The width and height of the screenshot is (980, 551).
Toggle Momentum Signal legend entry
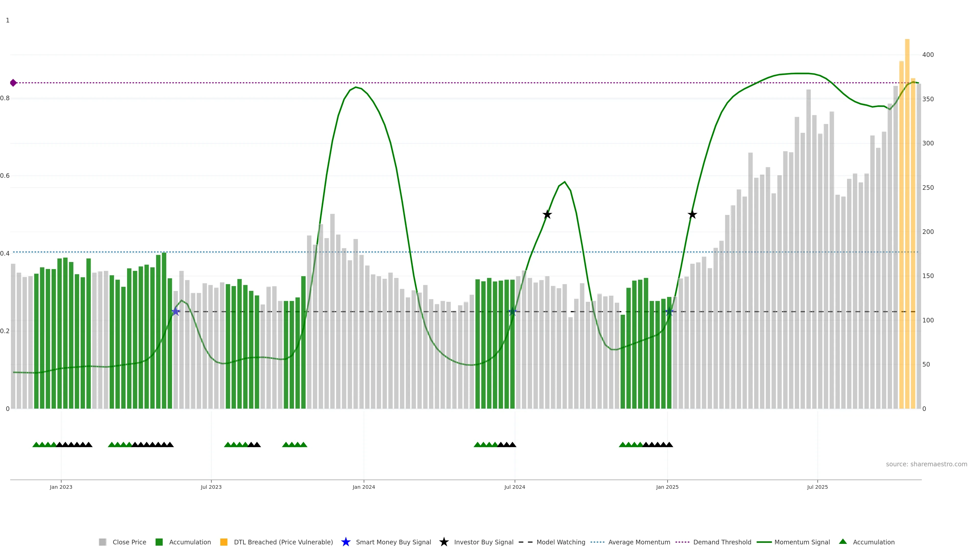pyautogui.click(x=802, y=542)
